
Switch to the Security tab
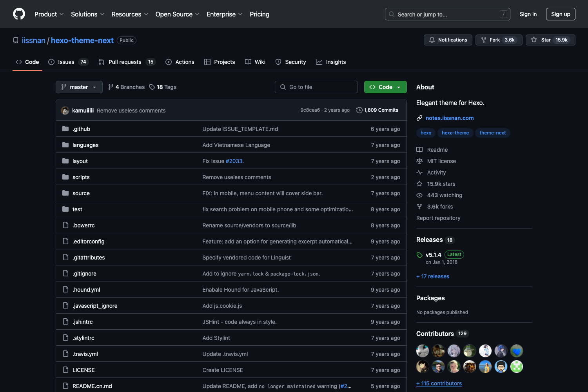click(x=290, y=62)
